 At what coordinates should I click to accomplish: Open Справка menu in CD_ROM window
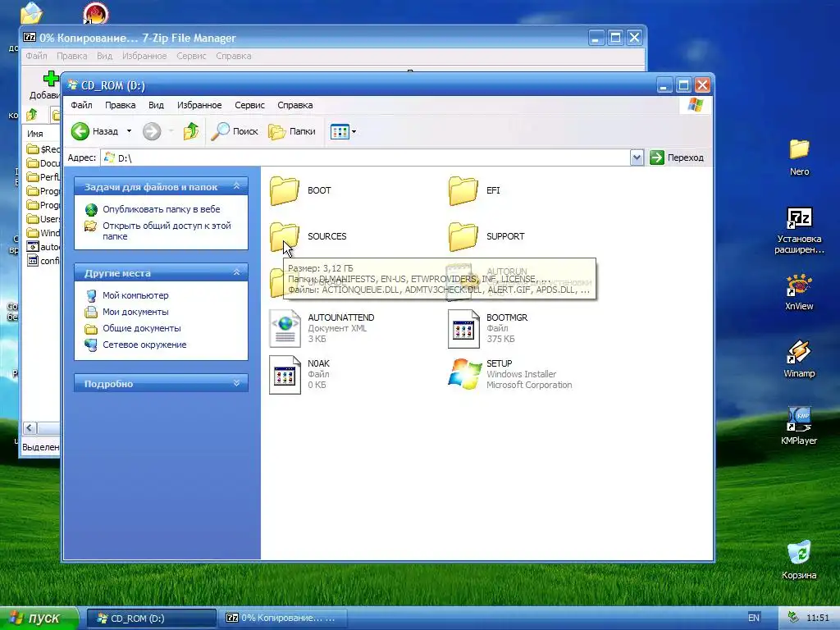click(x=295, y=105)
